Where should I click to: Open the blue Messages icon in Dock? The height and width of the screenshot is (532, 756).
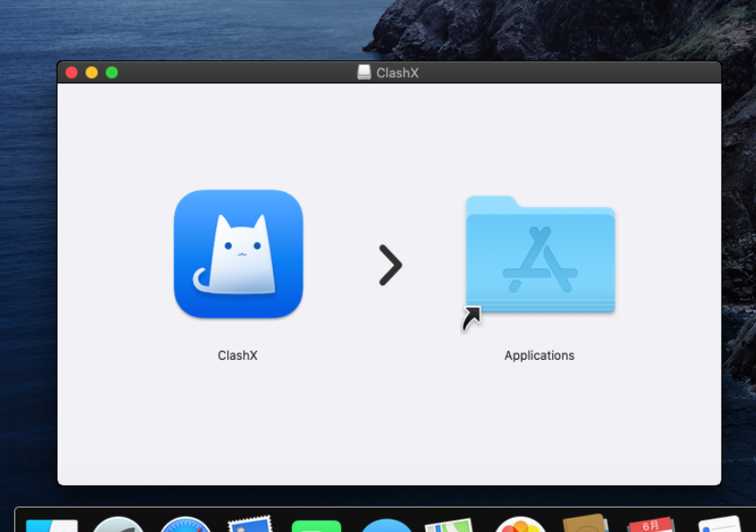tap(386, 525)
